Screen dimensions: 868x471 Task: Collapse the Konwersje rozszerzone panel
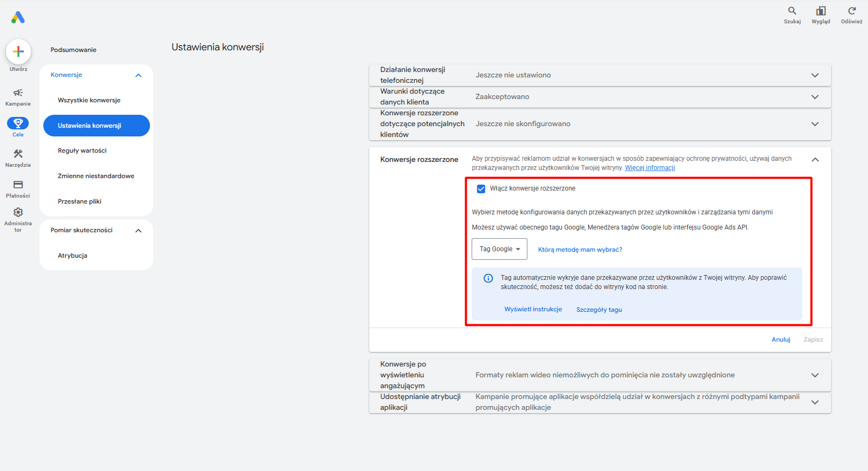click(x=815, y=160)
